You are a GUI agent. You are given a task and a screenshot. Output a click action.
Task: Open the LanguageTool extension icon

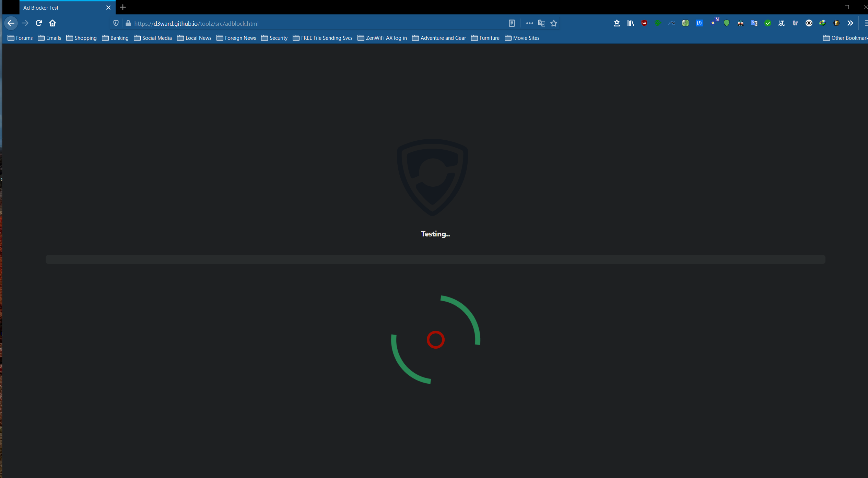pos(781,23)
